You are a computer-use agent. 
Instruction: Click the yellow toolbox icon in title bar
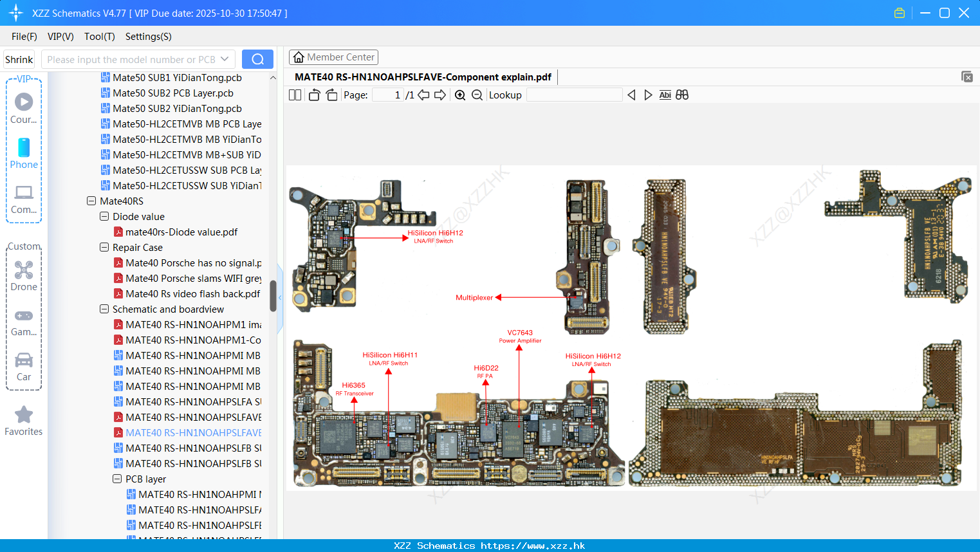click(x=900, y=13)
